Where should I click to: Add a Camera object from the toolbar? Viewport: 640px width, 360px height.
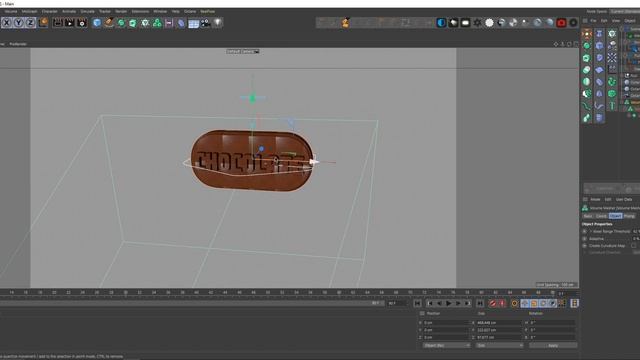(x=205, y=23)
